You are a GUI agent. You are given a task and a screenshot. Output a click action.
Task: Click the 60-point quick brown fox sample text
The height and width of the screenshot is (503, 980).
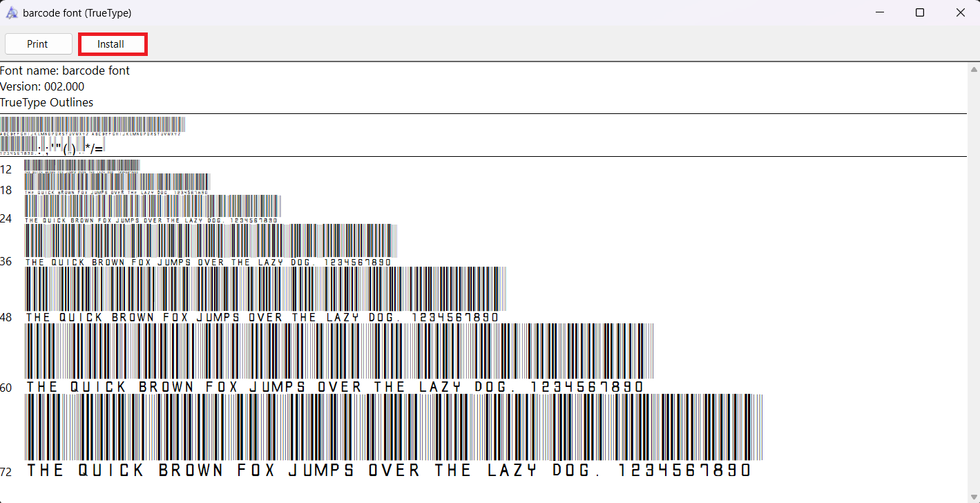pyautogui.click(x=339, y=358)
